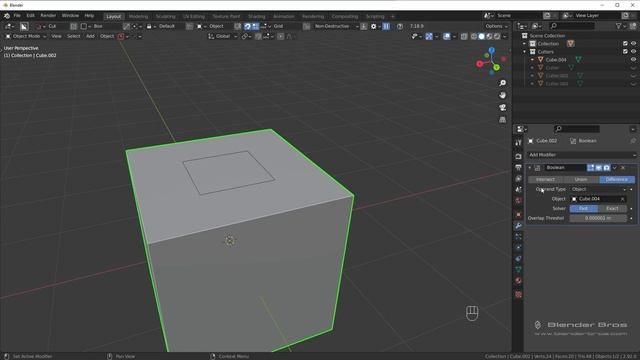Select the Intersect boolean operation
The height and width of the screenshot is (360, 640).
(545, 180)
